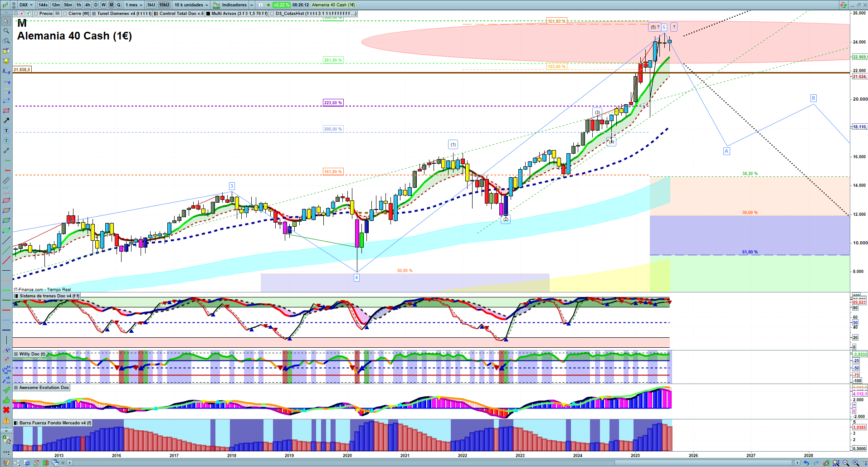Click the redo arrow in bottom bar
This screenshot has height=467, width=868.
pos(816,463)
